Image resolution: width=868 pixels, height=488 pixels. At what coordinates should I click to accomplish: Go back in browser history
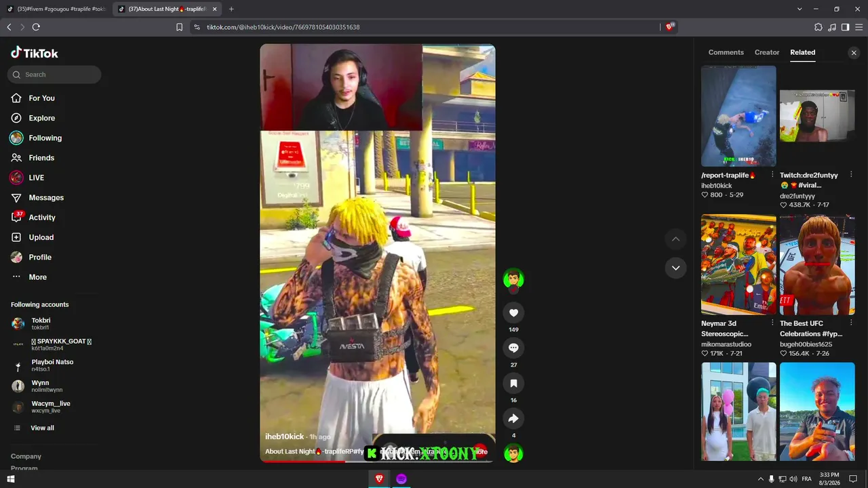click(9, 27)
